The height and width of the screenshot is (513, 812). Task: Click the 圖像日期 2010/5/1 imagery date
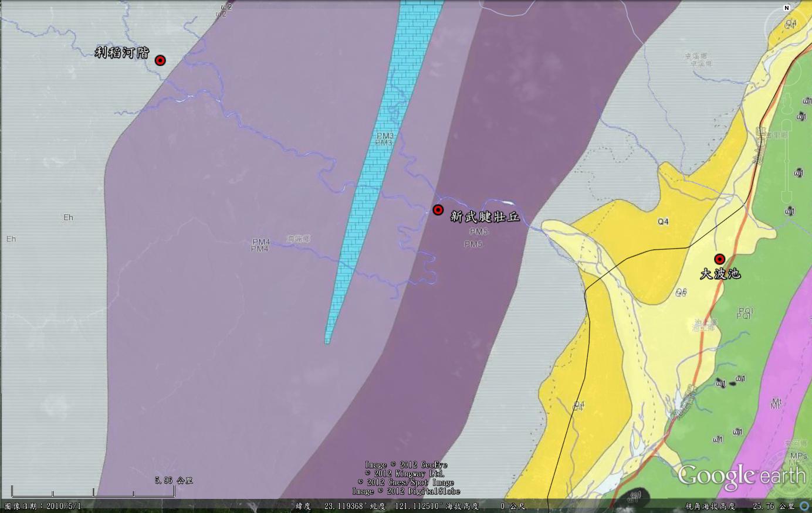[x=43, y=506]
